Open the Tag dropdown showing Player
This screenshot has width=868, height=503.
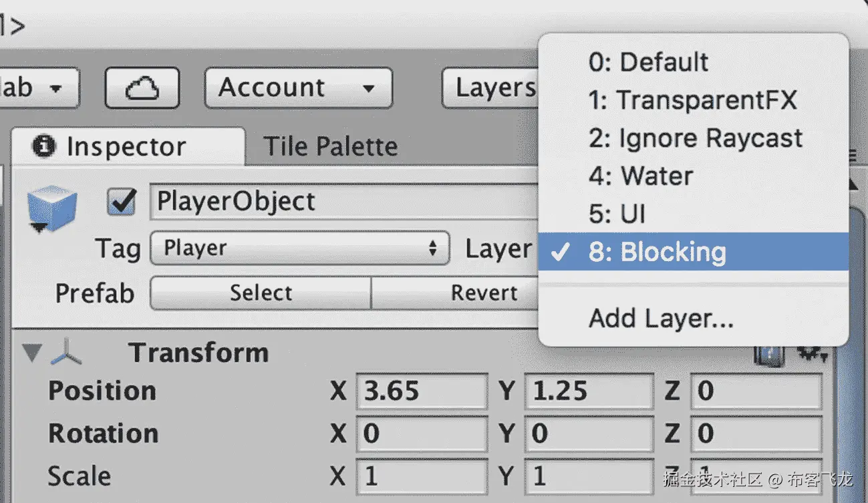(x=299, y=248)
